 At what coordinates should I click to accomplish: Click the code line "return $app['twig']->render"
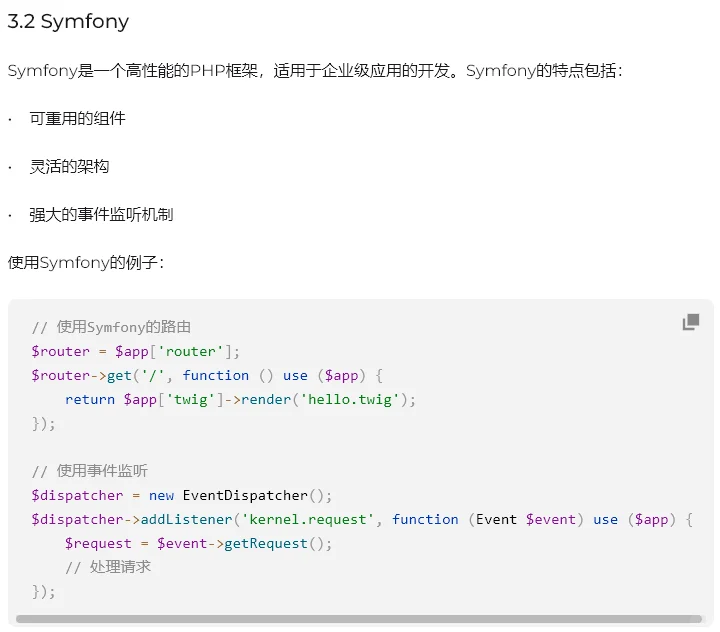click(x=241, y=400)
